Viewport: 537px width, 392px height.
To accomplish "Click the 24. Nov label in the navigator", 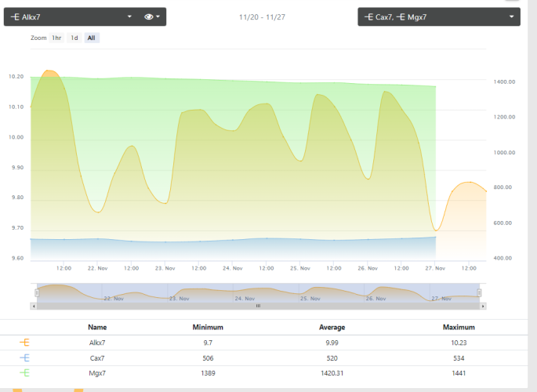I will (245, 299).
